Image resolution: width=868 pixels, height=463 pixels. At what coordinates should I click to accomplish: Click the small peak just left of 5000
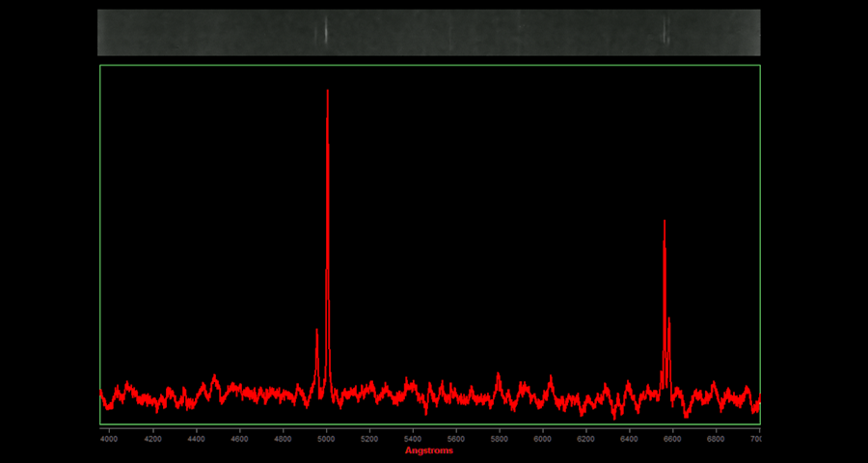[316, 333]
